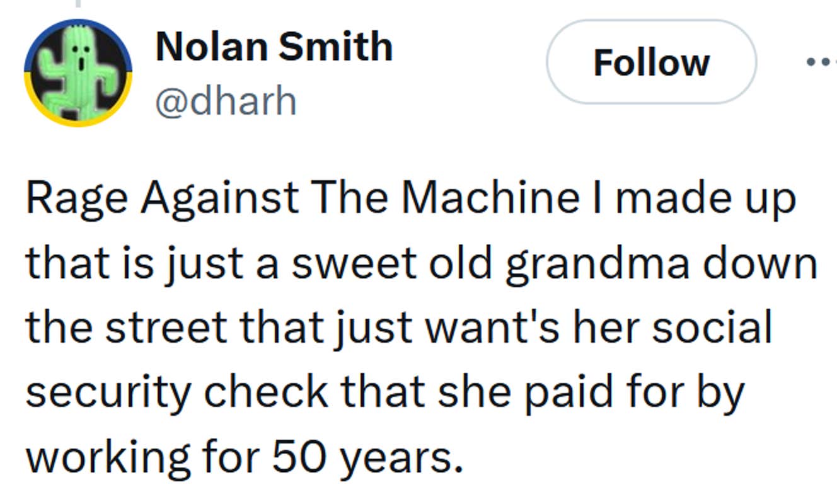Click the thread connector line above avatar
837x504 pixels.
[x=78, y=3]
